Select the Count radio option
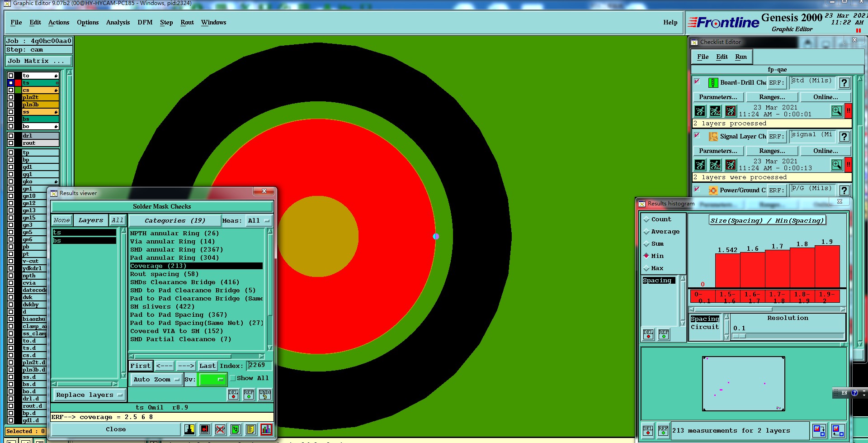Screen dimensions: 868x443 point(646,219)
